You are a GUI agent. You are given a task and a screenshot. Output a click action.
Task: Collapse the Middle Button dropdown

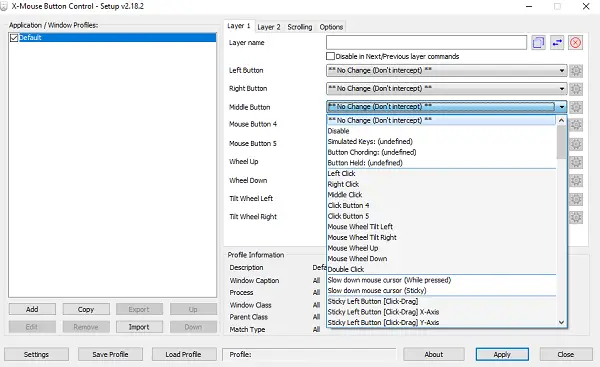tap(561, 107)
